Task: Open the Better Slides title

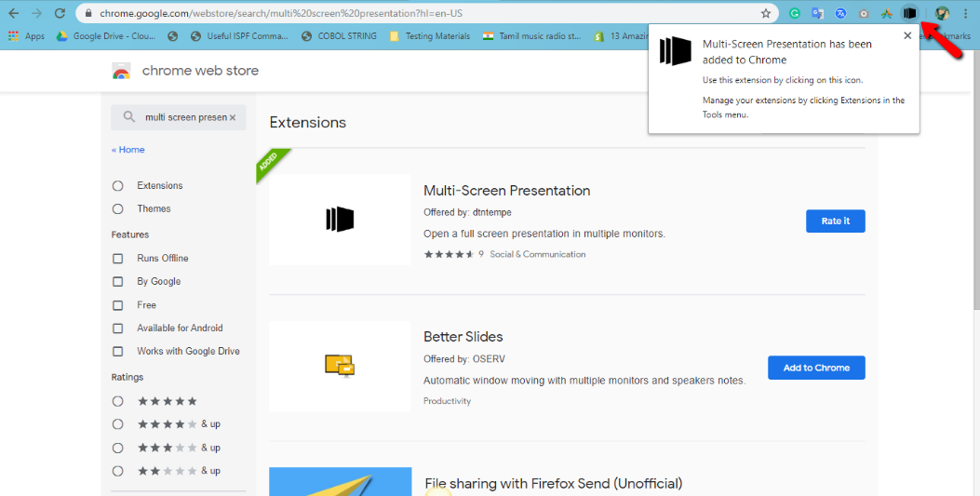Action: pos(463,337)
